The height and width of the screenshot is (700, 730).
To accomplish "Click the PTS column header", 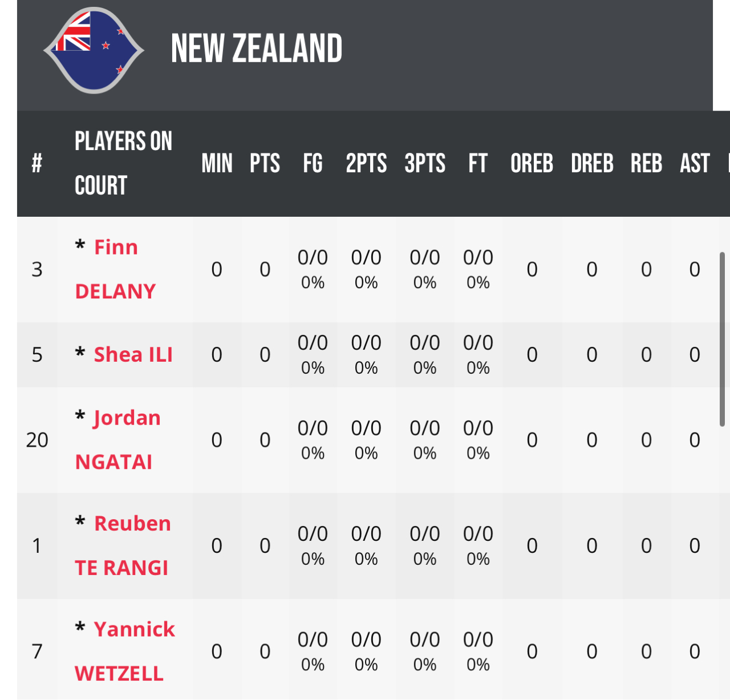I will point(265,164).
